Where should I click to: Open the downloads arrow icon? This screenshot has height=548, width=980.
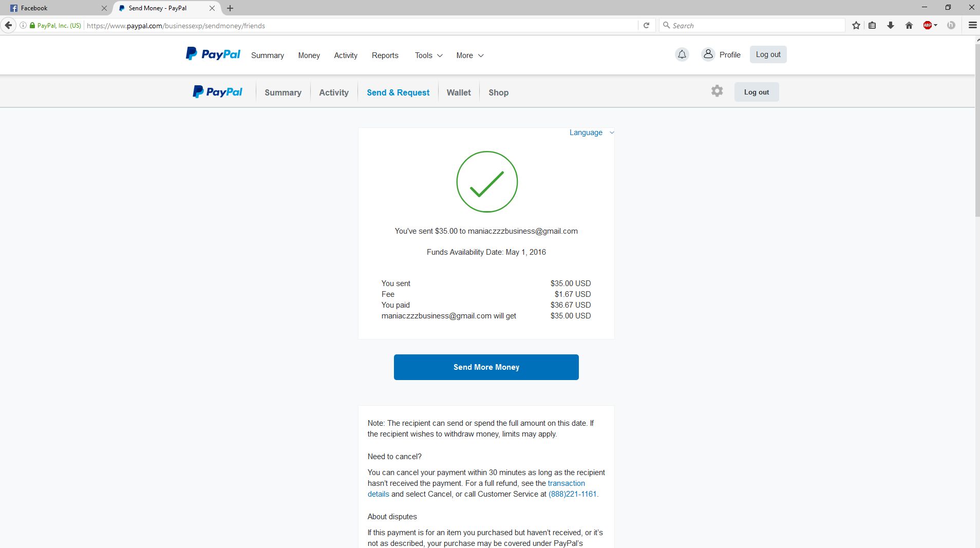tap(891, 25)
